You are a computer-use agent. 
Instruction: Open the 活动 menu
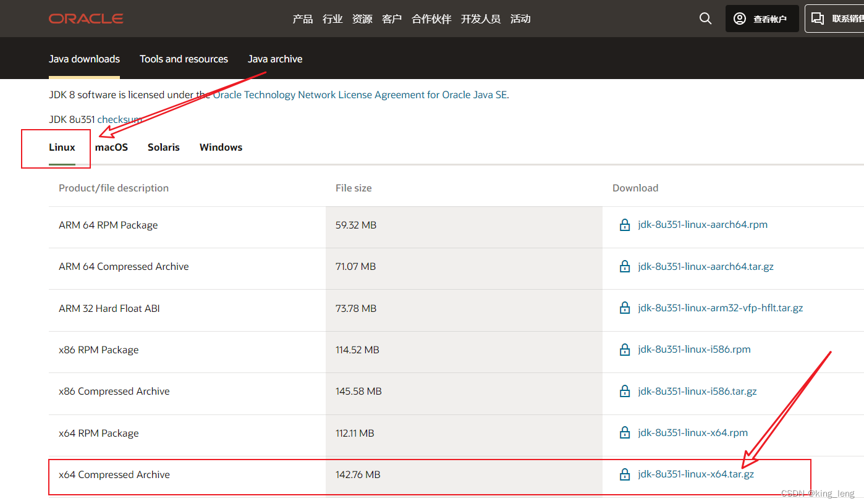tap(520, 19)
